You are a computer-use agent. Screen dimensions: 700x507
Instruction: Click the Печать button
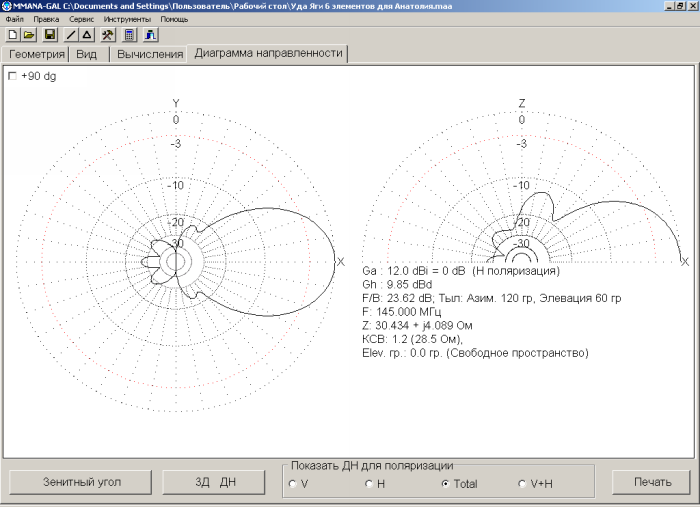click(x=651, y=482)
